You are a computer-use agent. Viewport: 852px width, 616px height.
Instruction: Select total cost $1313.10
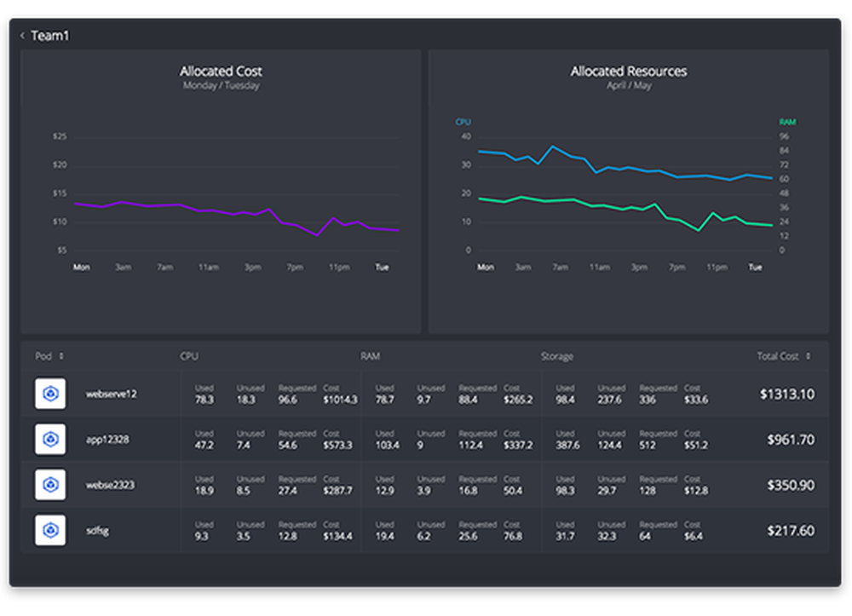[x=786, y=394]
